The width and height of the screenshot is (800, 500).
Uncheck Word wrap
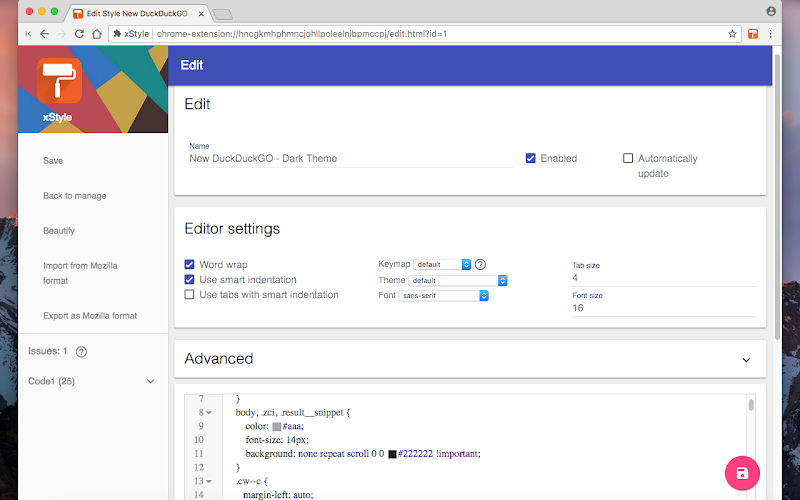[189, 264]
